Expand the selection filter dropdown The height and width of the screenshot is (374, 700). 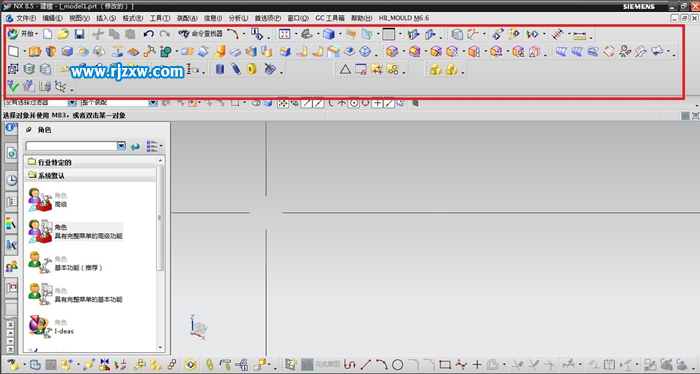pos(72,103)
